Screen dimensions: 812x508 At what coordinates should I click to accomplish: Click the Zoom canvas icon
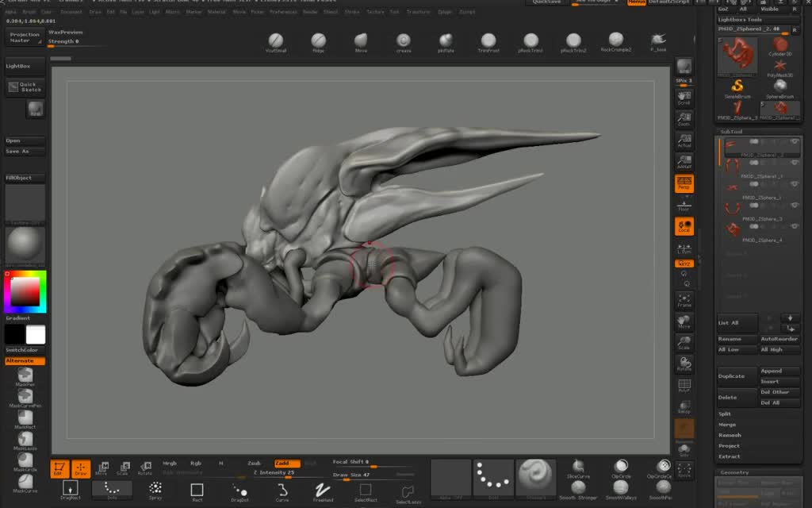point(684,119)
